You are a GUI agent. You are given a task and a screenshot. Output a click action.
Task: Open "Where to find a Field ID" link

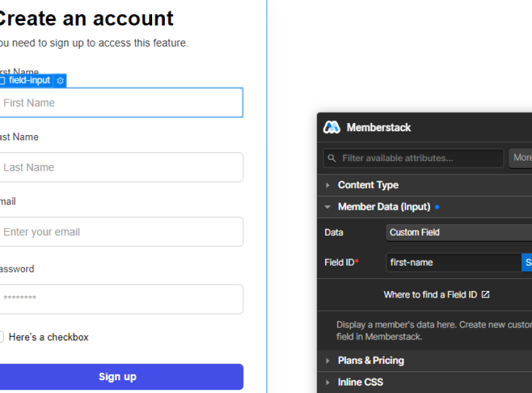tap(437, 294)
